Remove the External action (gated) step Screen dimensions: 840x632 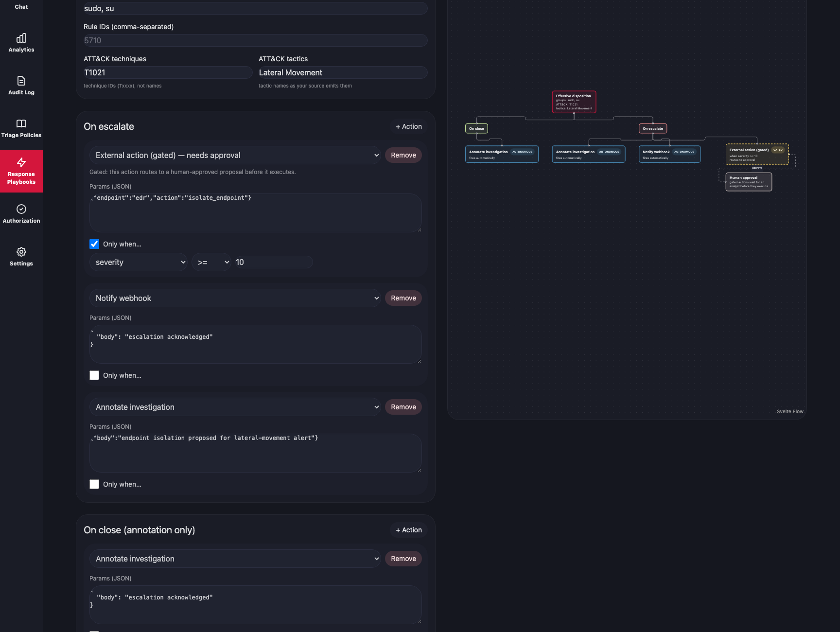click(403, 155)
